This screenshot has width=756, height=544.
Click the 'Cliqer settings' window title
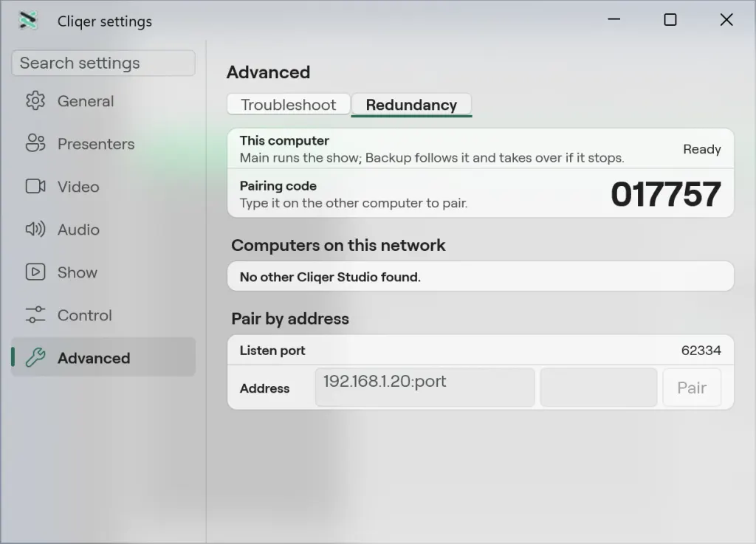pos(105,21)
